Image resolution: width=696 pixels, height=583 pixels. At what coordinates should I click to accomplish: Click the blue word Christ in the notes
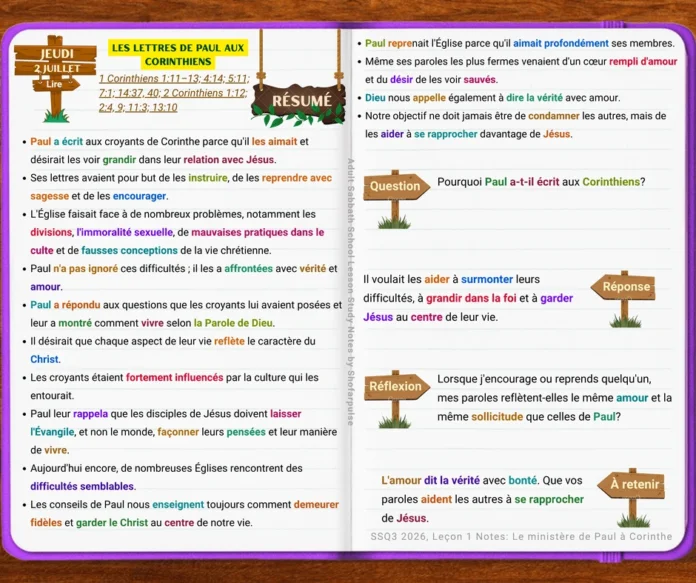[x=44, y=359]
